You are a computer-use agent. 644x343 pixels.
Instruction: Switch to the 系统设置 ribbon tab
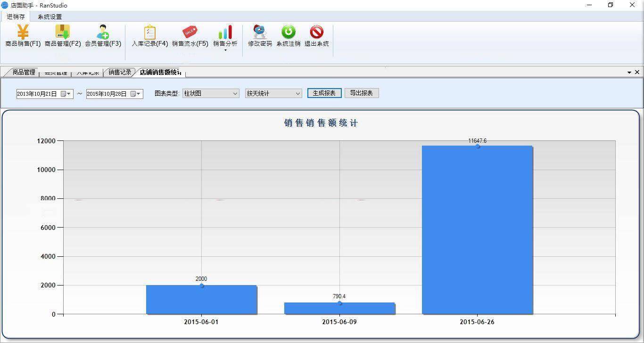coord(50,16)
